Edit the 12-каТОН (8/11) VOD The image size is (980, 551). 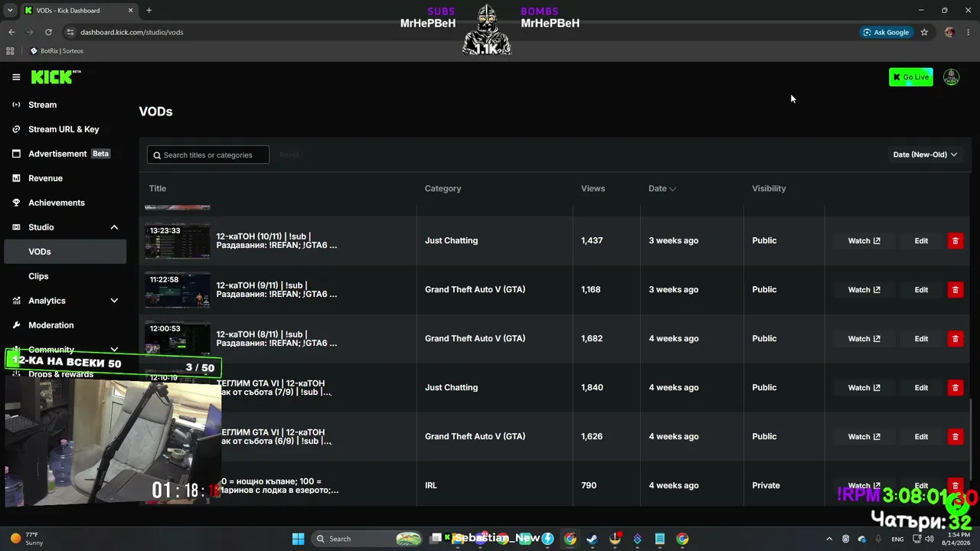(x=921, y=338)
